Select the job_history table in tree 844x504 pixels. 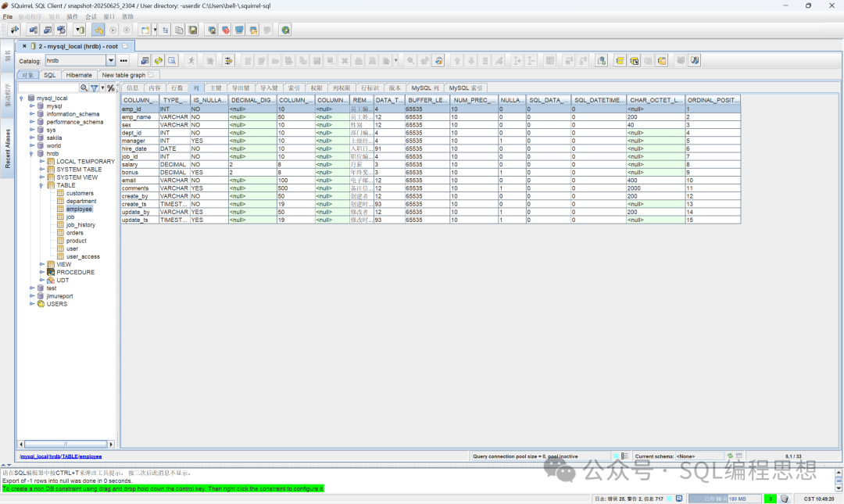[80, 225]
